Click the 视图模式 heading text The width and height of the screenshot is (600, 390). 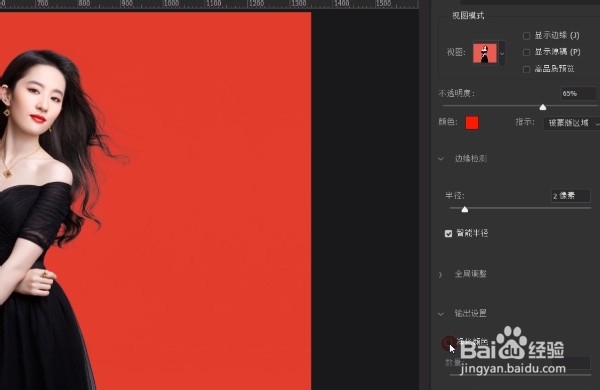[468, 16]
